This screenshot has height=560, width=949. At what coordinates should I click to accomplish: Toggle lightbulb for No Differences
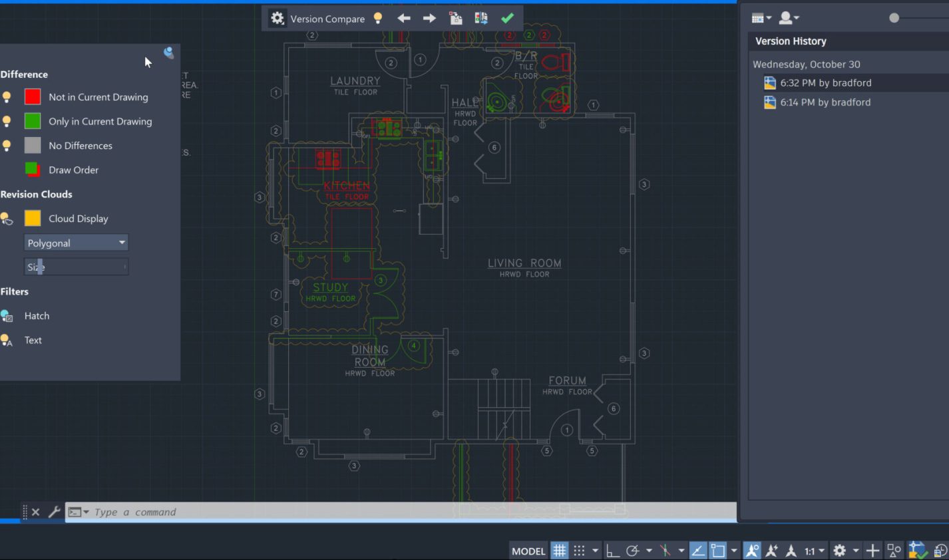tap(7, 146)
